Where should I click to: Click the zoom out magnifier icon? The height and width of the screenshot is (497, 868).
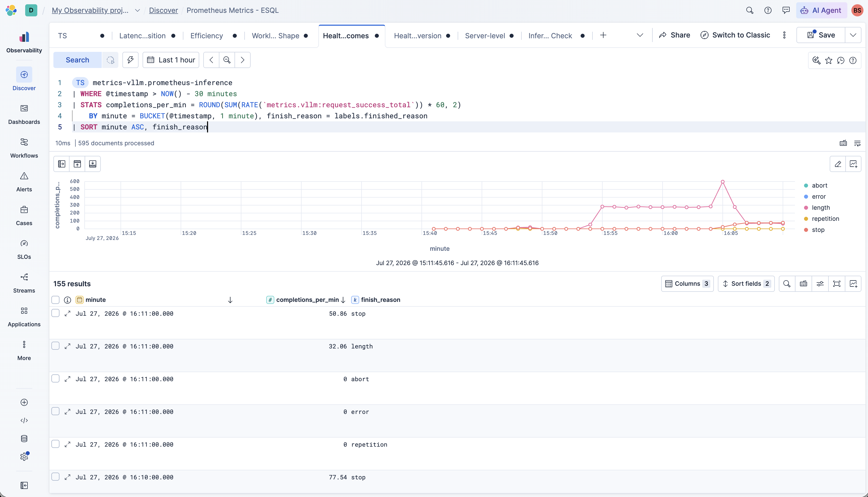click(x=227, y=60)
